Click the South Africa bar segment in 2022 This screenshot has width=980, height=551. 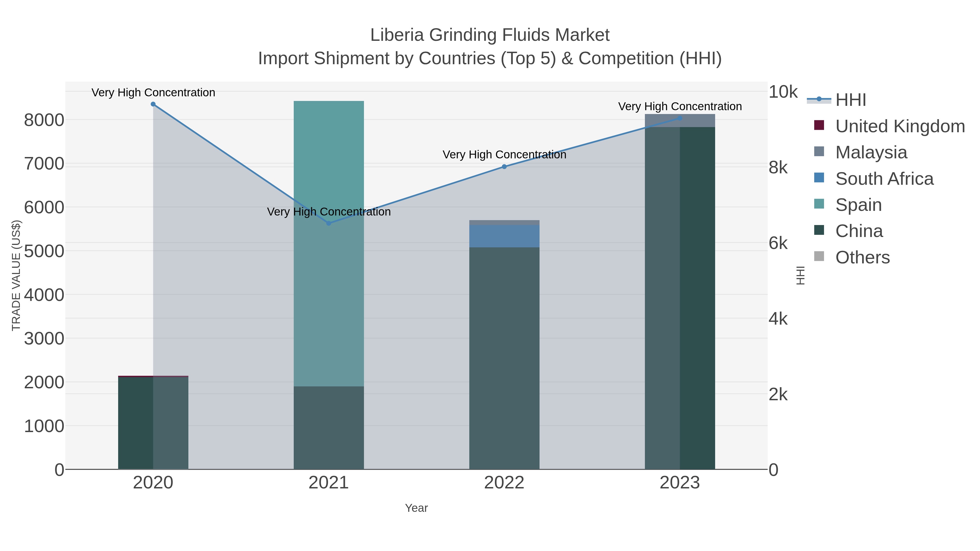tap(504, 236)
